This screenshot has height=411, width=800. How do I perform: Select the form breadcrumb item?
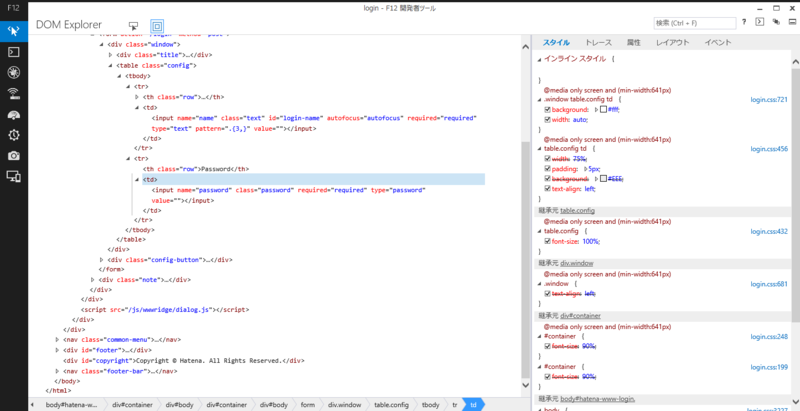[x=308, y=405]
